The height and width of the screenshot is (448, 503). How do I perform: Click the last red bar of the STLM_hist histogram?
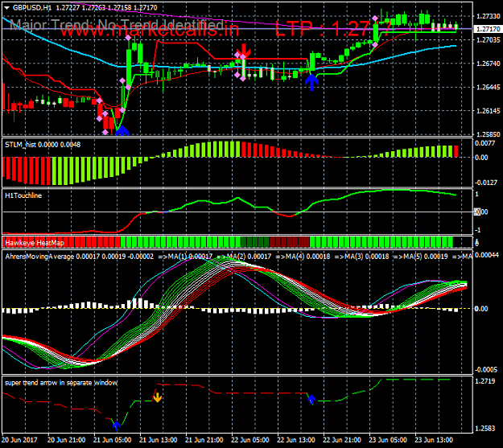pyautogui.click(x=456, y=151)
